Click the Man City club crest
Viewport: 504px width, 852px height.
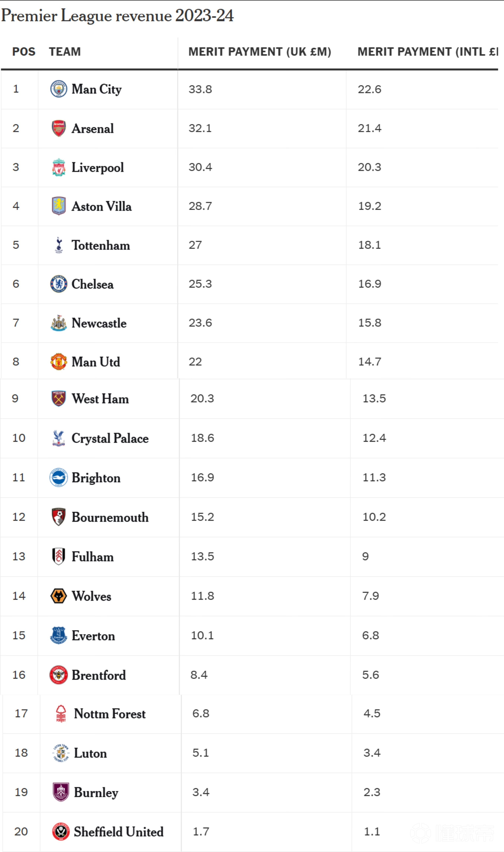pos(58,89)
